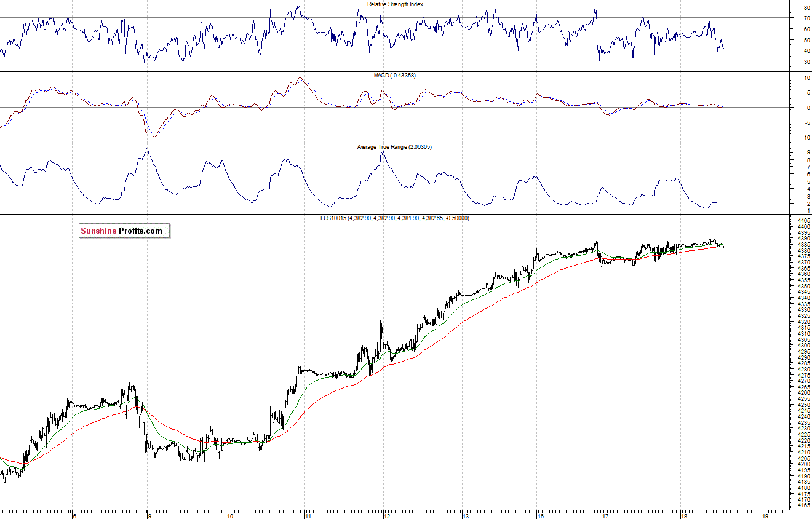Select the 4330 price axis label

click(x=803, y=310)
